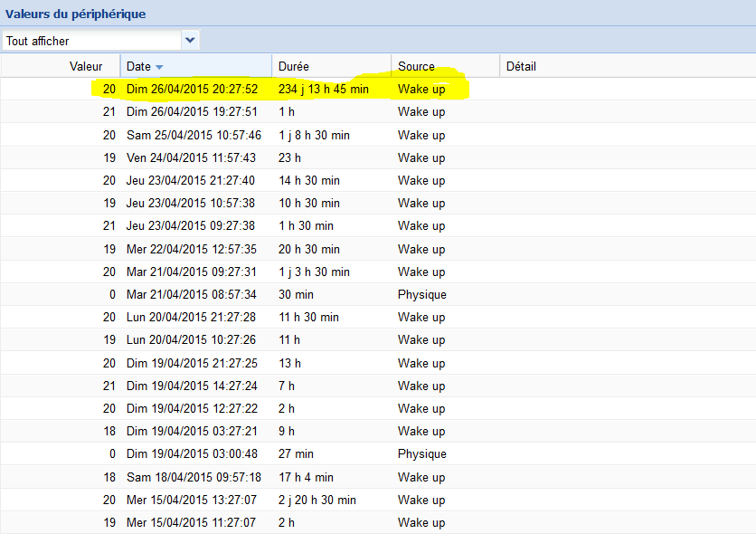This screenshot has height=534, width=756.
Task: Click duration 10 h 30 min
Action: pyautogui.click(x=309, y=203)
